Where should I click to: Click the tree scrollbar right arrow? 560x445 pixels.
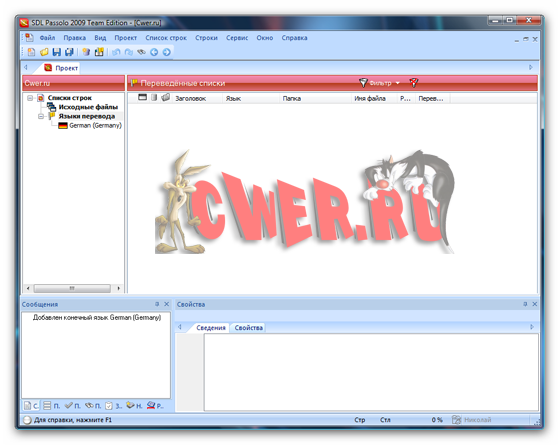[119, 288]
